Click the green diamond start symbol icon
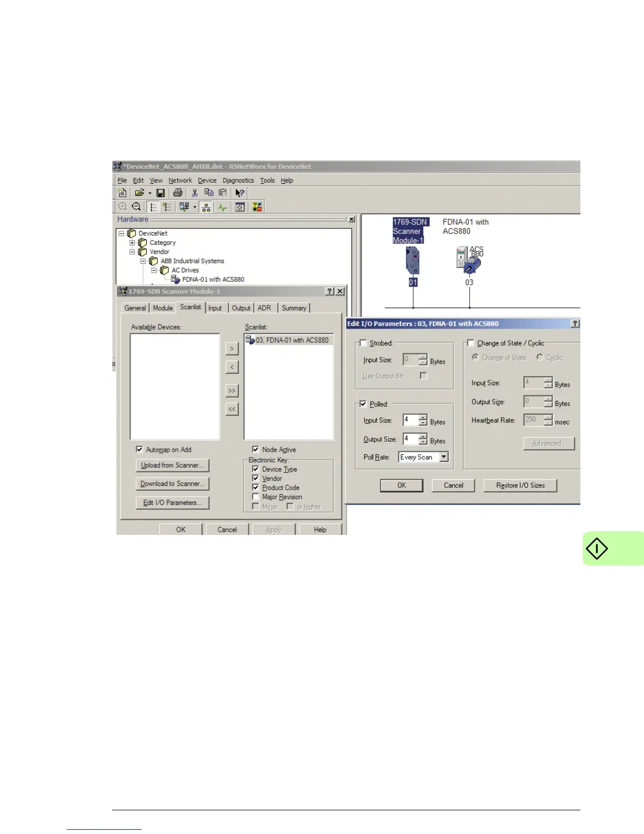 pos(597,549)
